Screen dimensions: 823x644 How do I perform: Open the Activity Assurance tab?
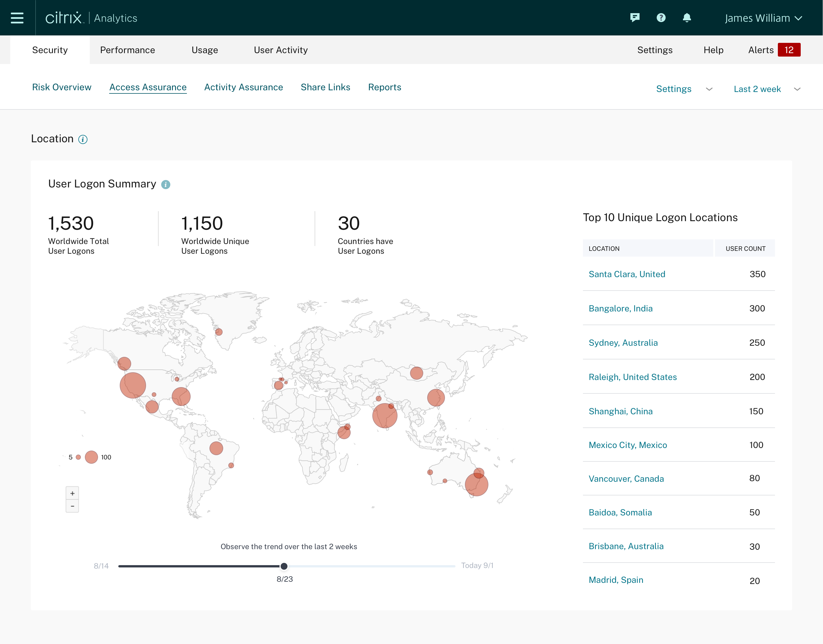click(x=243, y=87)
